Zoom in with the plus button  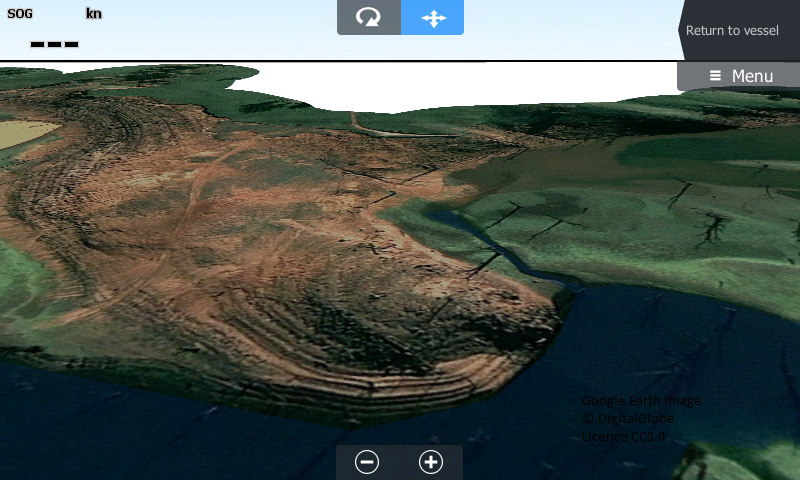(x=431, y=462)
